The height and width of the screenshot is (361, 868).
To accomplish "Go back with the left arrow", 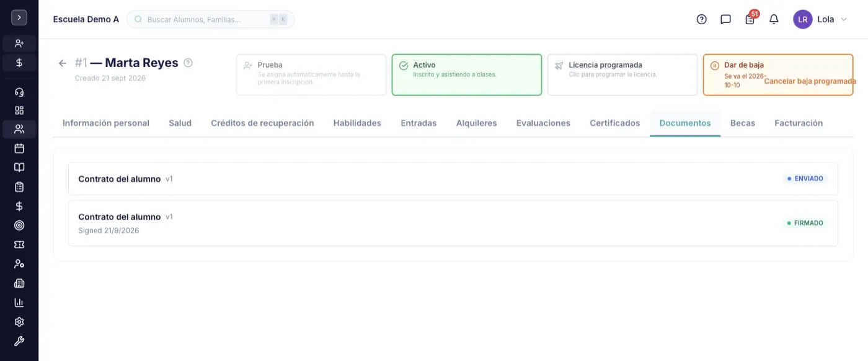I will point(63,63).
